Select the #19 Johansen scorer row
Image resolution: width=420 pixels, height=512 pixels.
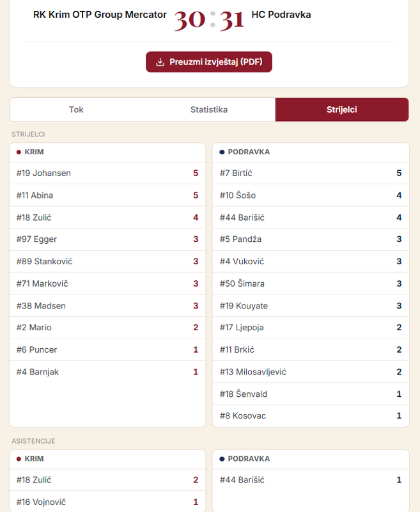tap(107, 173)
